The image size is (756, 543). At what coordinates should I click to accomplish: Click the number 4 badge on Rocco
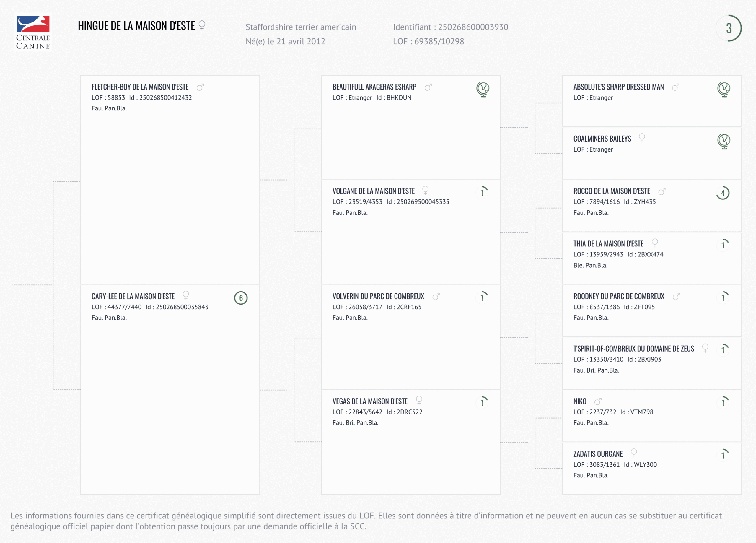pos(723,193)
